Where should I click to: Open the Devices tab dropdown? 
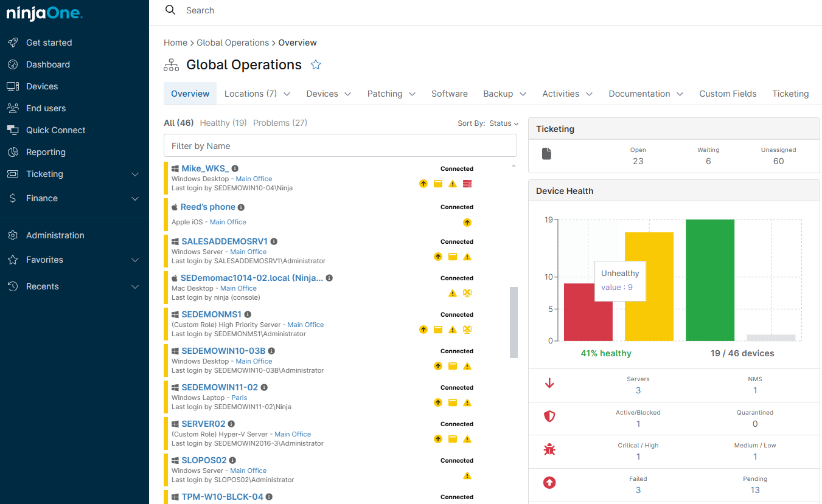[329, 94]
